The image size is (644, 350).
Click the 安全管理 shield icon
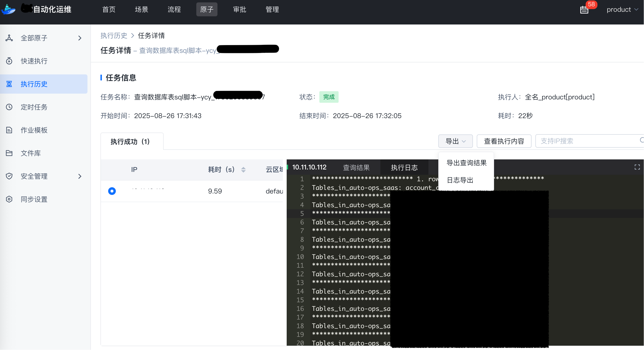tap(9, 176)
